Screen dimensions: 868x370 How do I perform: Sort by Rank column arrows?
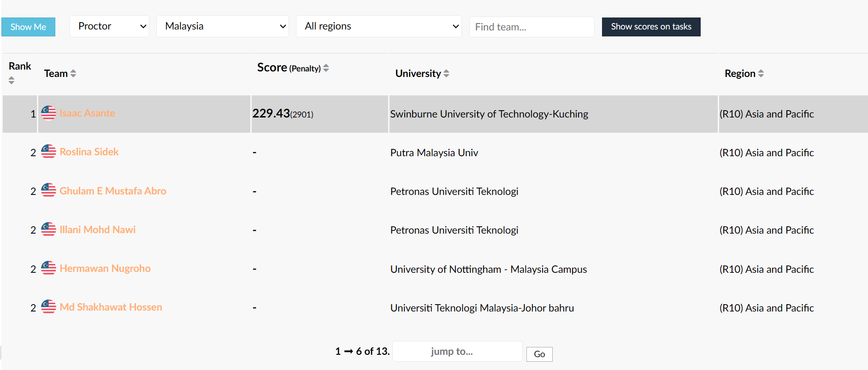(12, 80)
